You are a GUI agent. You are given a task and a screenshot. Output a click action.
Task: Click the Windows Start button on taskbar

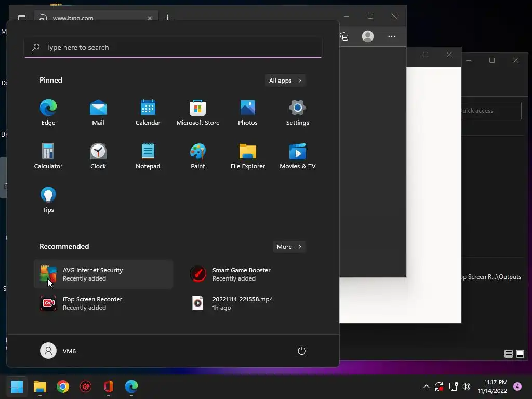click(x=17, y=387)
